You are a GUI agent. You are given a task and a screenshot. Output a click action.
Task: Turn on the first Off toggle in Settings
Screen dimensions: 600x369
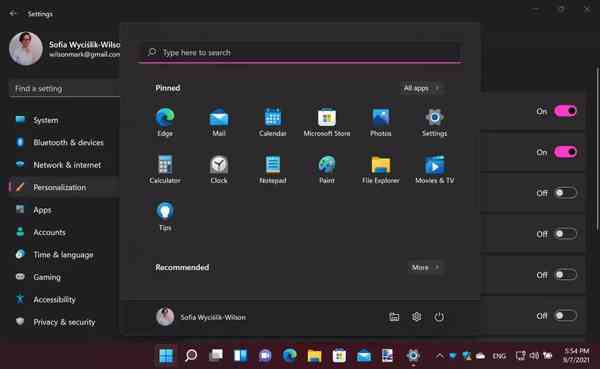(x=566, y=193)
